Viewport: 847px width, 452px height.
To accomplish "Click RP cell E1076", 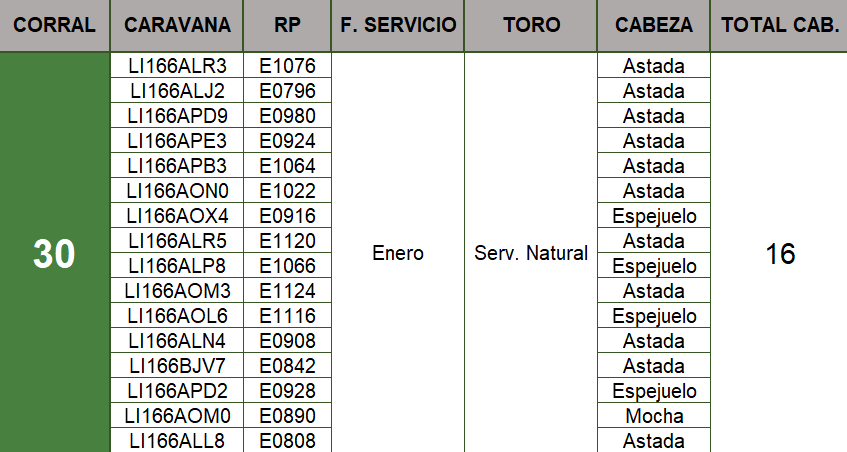I will point(287,66).
